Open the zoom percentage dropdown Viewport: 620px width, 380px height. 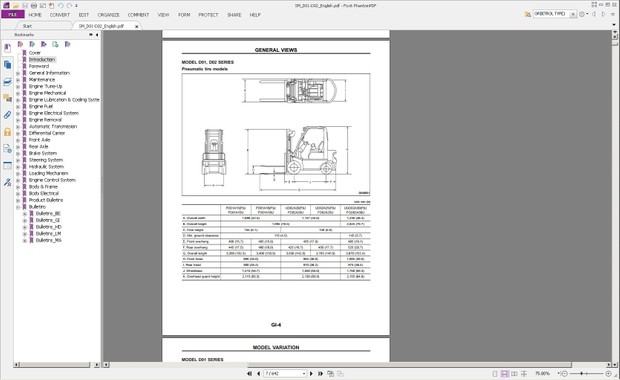[x=559, y=373]
